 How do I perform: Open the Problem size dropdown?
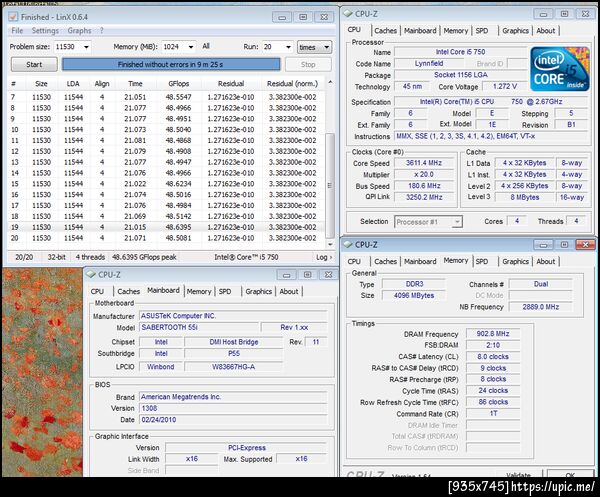(x=86, y=47)
